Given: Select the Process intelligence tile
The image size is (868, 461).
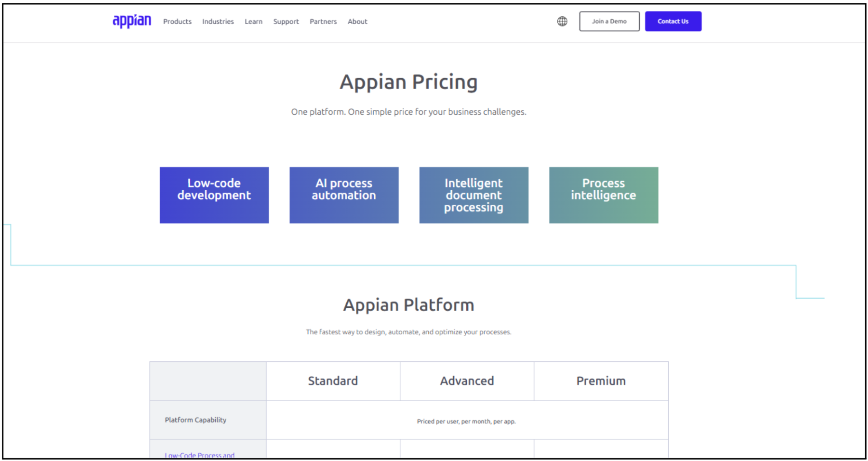Looking at the screenshot, I should click(603, 194).
